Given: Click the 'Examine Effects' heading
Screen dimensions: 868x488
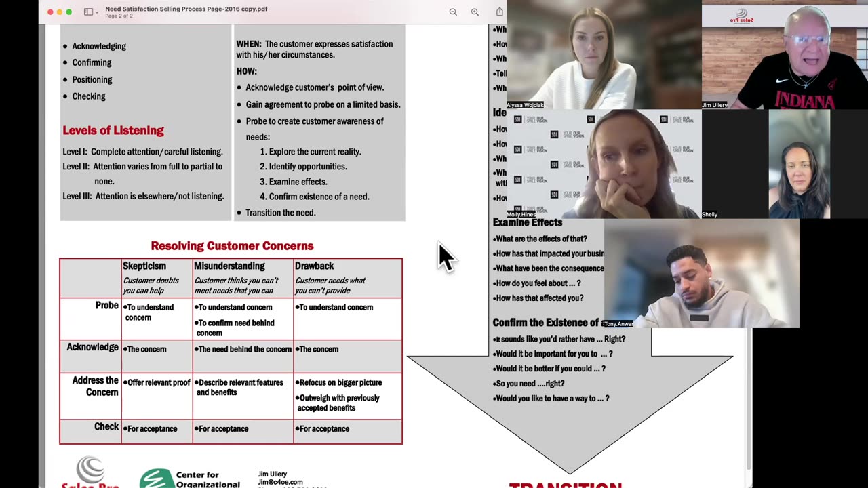Looking at the screenshot, I should tap(528, 222).
